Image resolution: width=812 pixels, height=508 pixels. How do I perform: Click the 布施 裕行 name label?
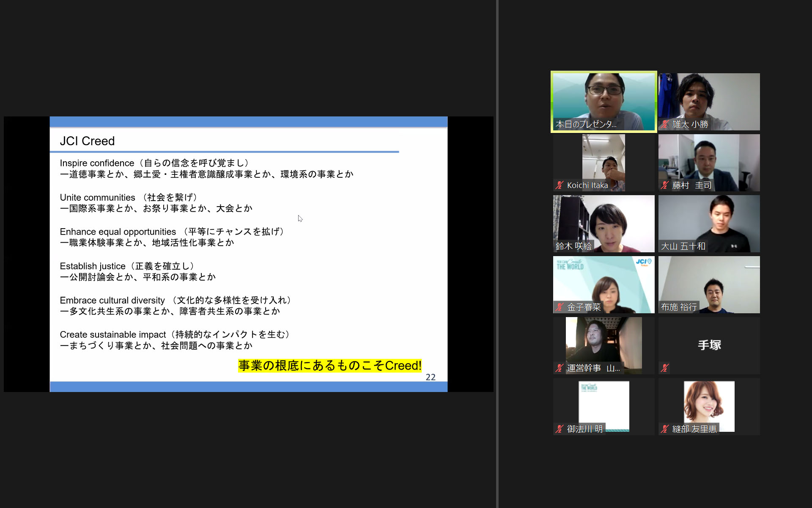679,307
